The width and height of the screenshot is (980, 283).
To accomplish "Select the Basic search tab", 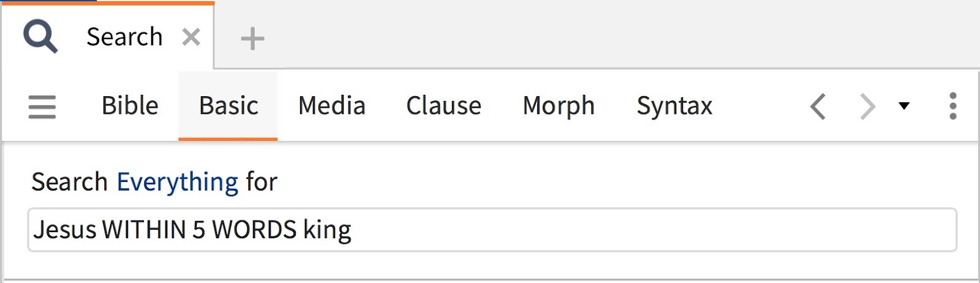I will click(228, 106).
